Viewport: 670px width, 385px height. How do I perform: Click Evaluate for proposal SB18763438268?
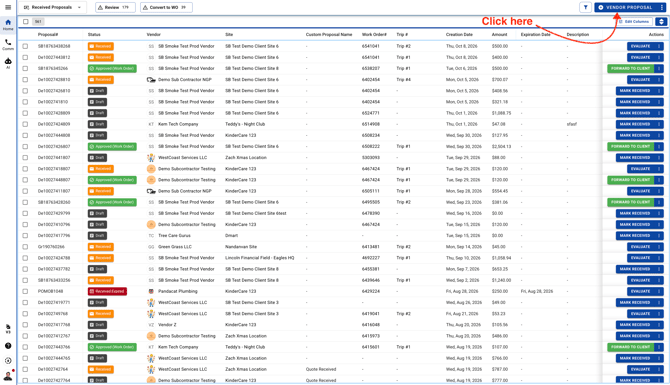click(641, 46)
